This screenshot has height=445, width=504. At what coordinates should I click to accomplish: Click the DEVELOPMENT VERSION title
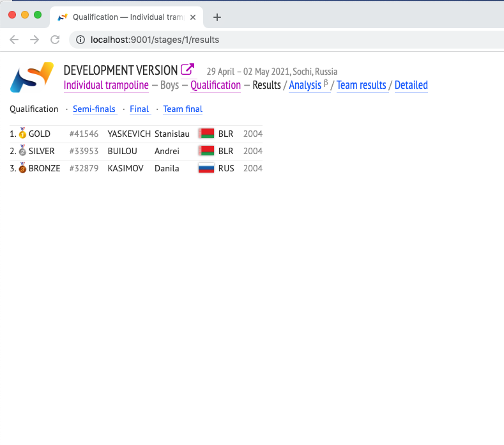121,70
